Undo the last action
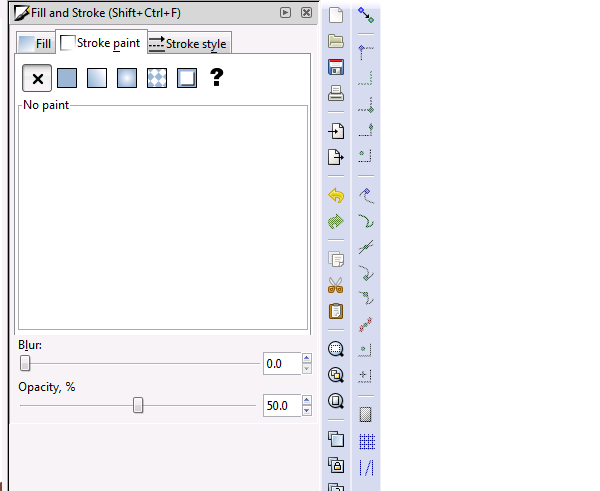The width and height of the screenshot is (600, 491). 336,195
